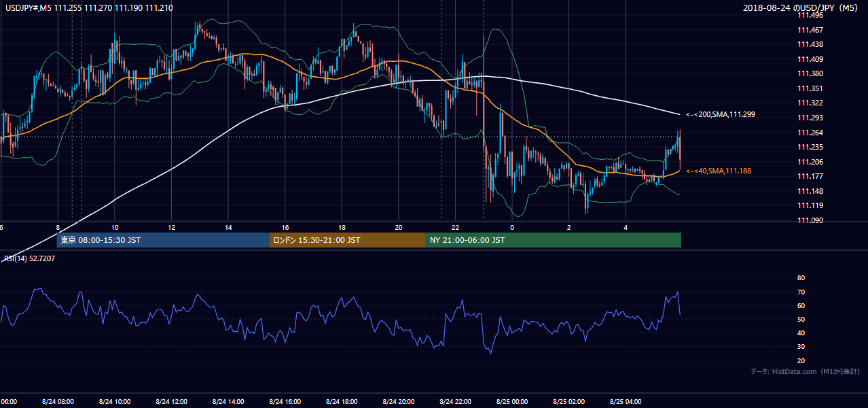Click the RSI(14) 52.7207 indicator label
The image size is (868, 408).
(30, 258)
